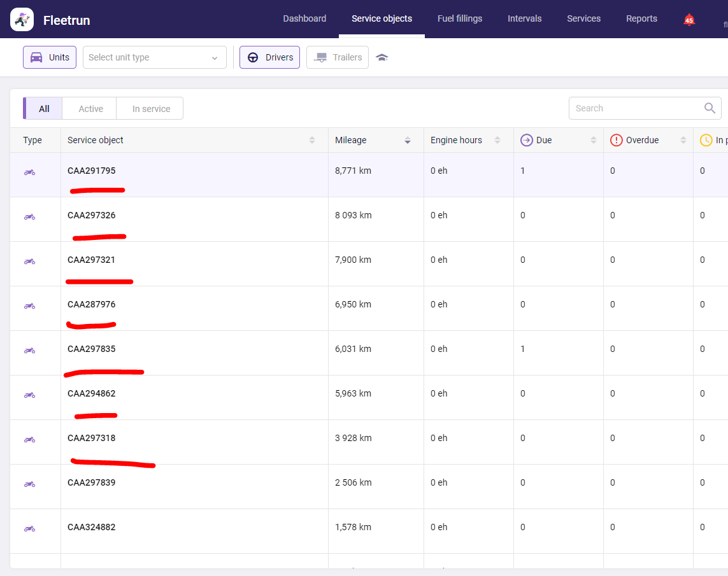Sort by Mileage column arrows
Screen dimensions: 728x576
coord(408,140)
